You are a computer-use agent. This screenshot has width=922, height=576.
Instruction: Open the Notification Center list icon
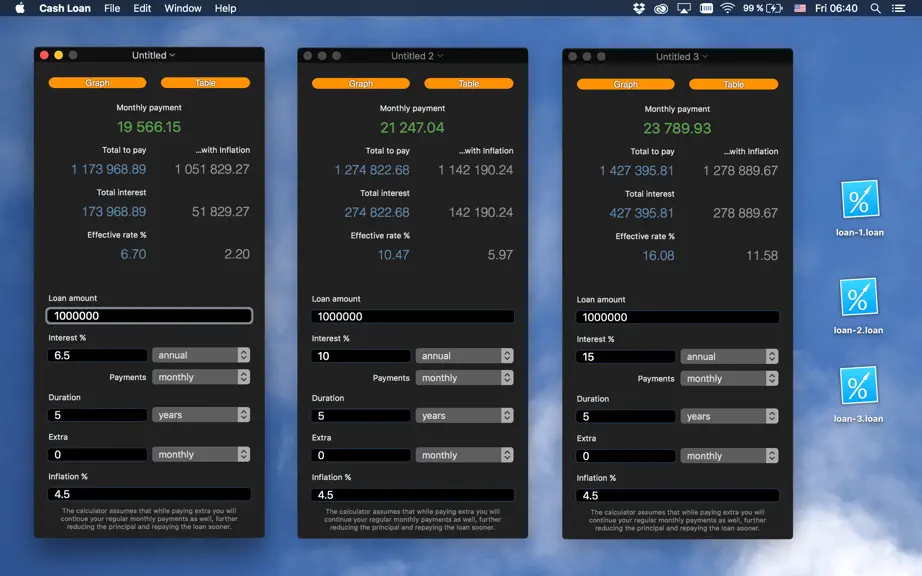click(x=898, y=8)
